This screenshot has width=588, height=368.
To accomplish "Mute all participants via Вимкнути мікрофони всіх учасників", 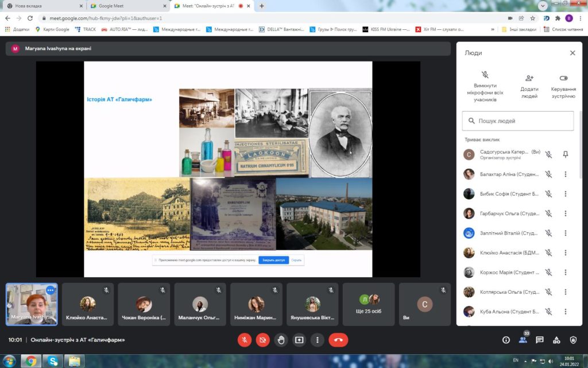I will [485, 87].
